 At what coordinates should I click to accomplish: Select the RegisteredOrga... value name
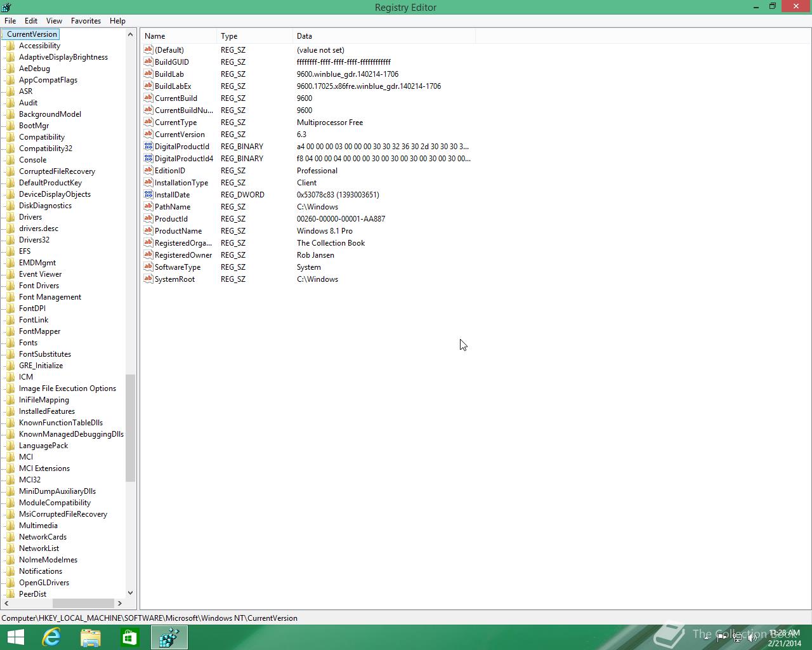(x=183, y=242)
